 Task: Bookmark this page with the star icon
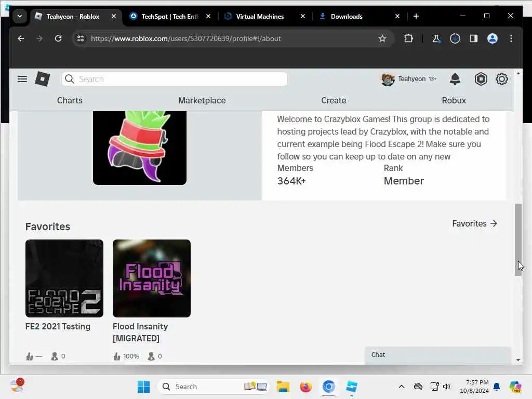coord(382,38)
